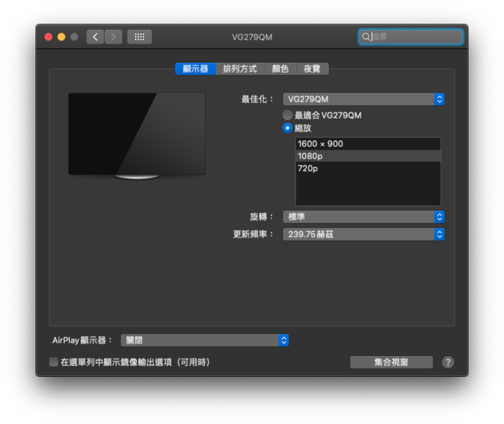Click the forward navigation arrow
Viewport: 504px width, 424px height.
(114, 37)
